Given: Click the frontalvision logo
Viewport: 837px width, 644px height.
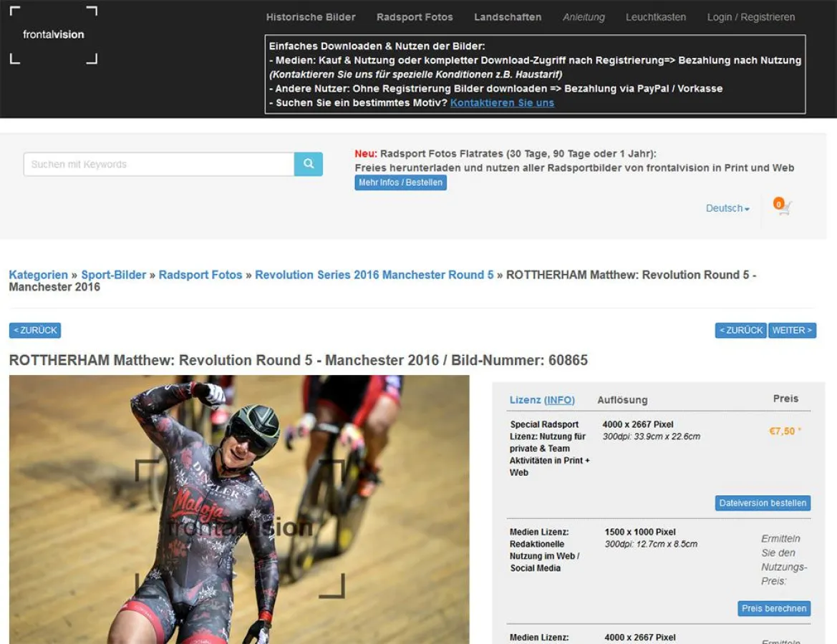Looking at the screenshot, I should [x=53, y=34].
